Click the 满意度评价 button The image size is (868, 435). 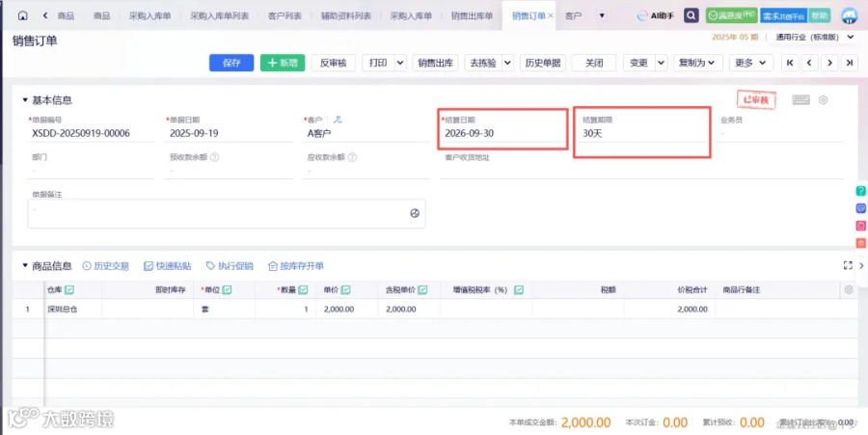point(731,15)
